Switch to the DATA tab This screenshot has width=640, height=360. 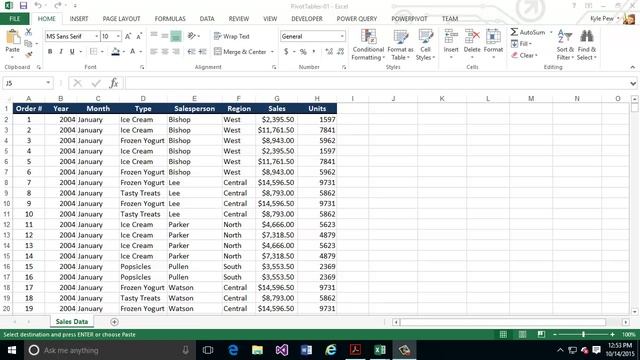click(207, 19)
